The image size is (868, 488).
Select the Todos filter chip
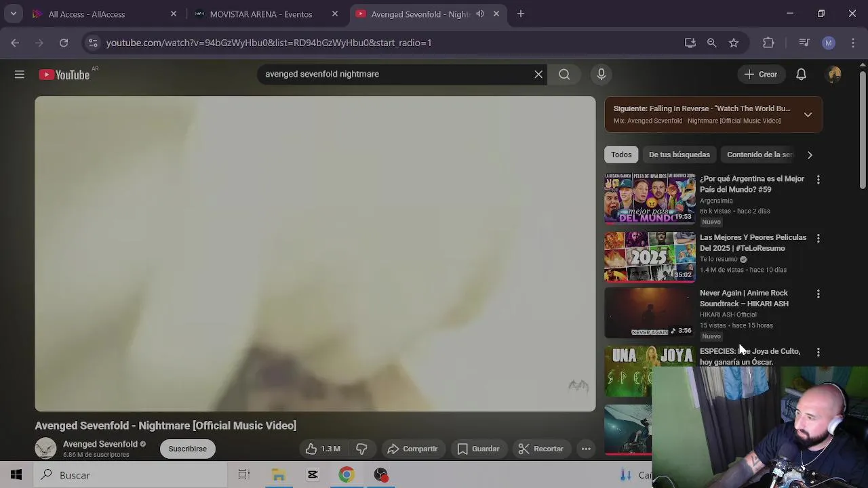click(x=621, y=155)
